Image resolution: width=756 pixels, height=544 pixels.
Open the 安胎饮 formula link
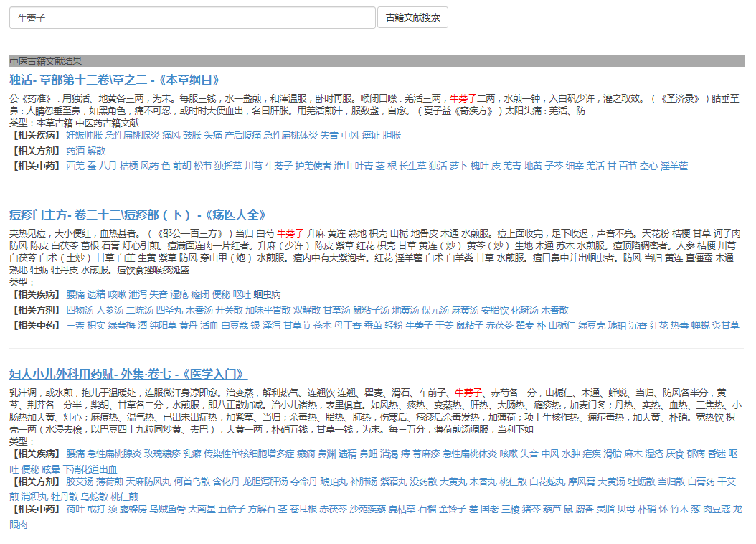[495, 310]
